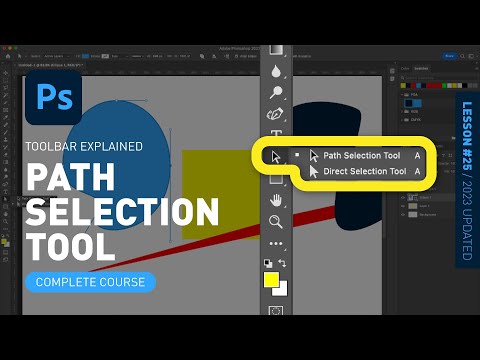
Task: Select Layer 1 by its name in Layers panel
Action: coord(424,206)
